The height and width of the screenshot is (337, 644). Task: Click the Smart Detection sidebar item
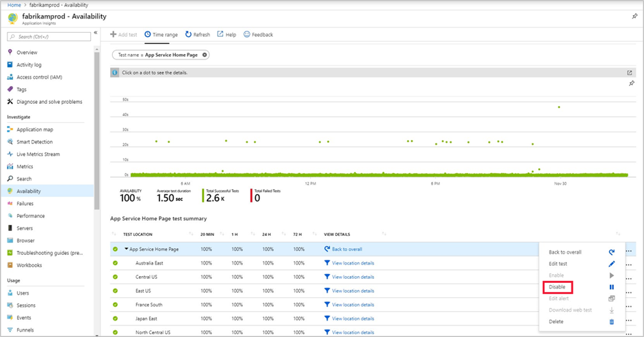coord(34,141)
